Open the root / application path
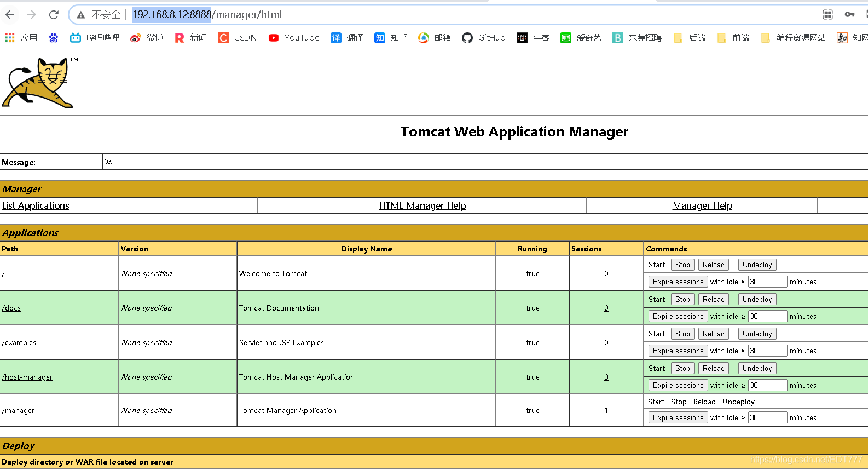The image size is (868, 470). tap(3, 273)
